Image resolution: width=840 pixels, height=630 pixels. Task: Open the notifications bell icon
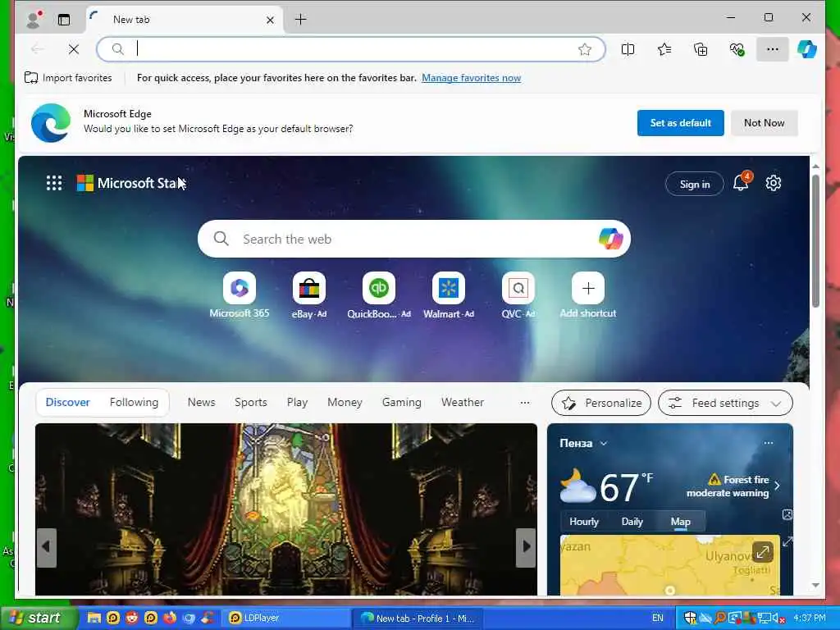point(741,183)
